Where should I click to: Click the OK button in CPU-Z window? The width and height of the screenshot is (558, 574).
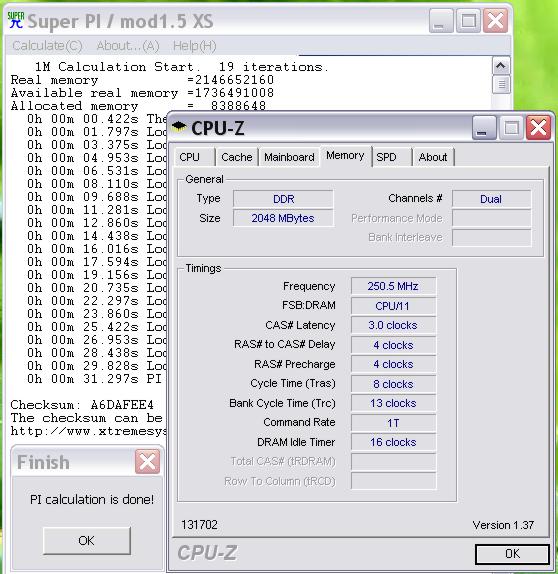click(512, 554)
